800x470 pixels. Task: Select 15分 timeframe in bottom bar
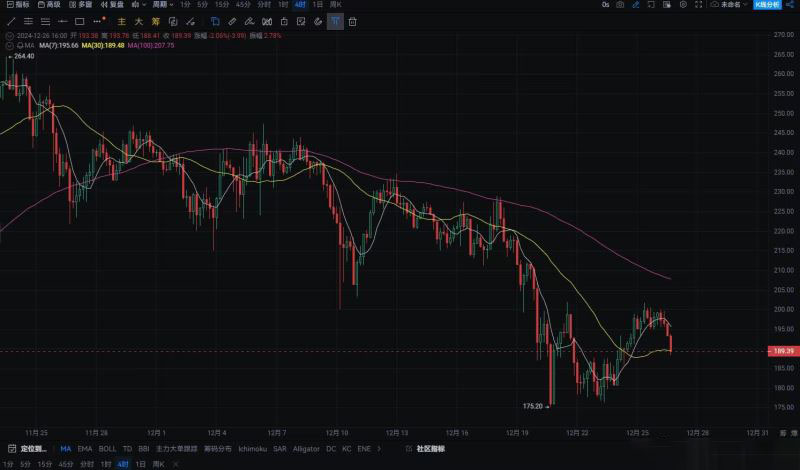tap(43, 464)
